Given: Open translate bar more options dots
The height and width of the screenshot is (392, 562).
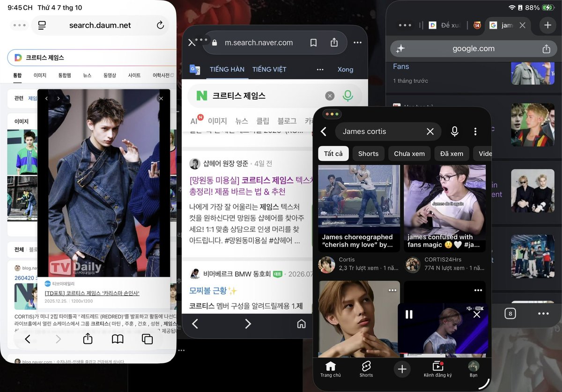Looking at the screenshot, I should click(x=320, y=69).
